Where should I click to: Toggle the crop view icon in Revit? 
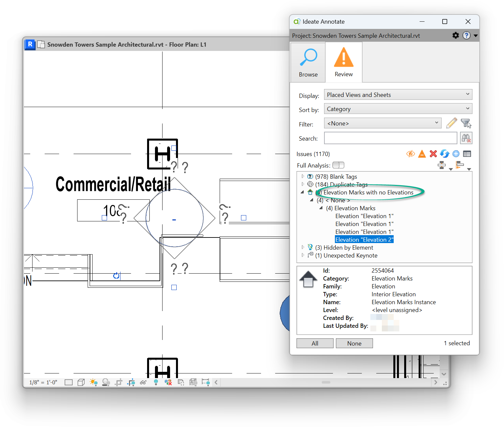click(119, 382)
